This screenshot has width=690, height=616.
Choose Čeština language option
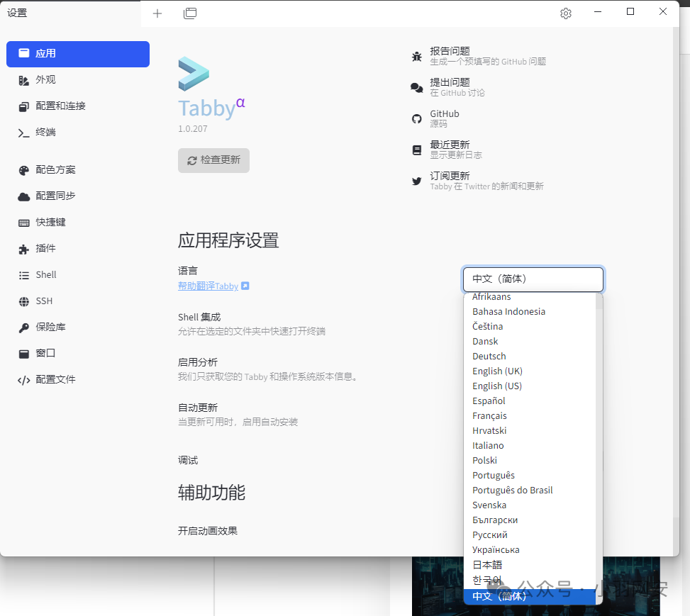530,327
